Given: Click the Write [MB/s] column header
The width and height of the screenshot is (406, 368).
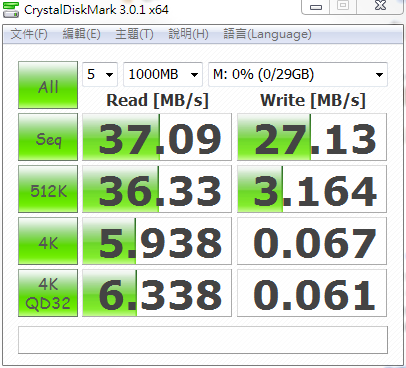Looking at the screenshot, I should (313, 100).
